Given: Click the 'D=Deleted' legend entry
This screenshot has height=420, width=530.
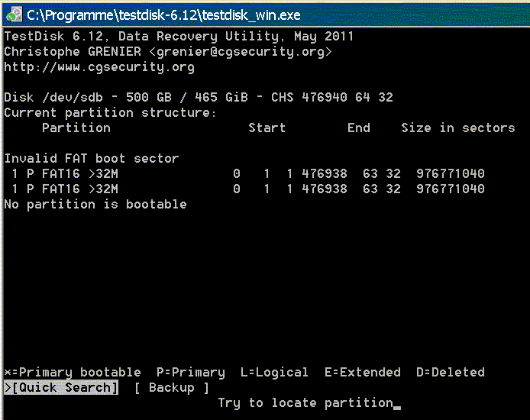Looking at the screenshot, I should tap(451, 373).
